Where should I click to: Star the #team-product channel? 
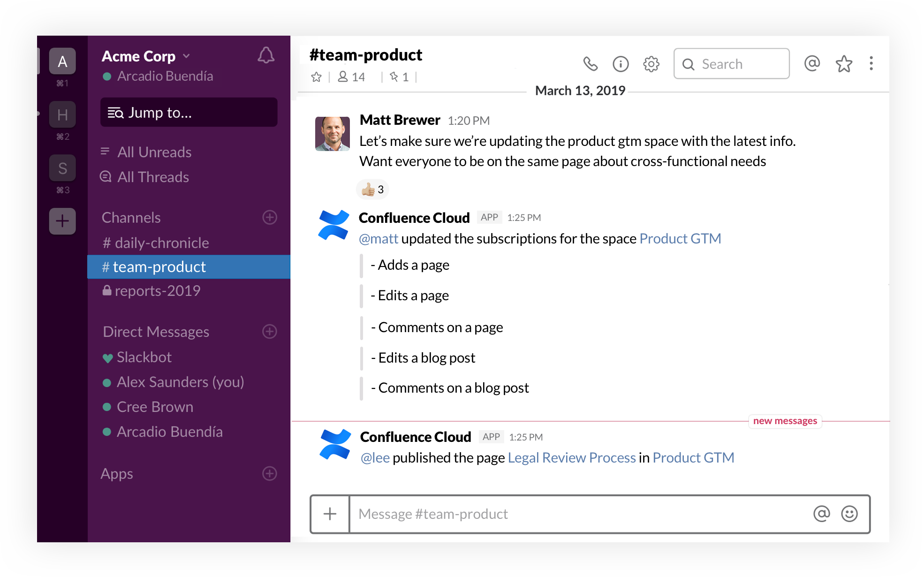click(317, 77)
